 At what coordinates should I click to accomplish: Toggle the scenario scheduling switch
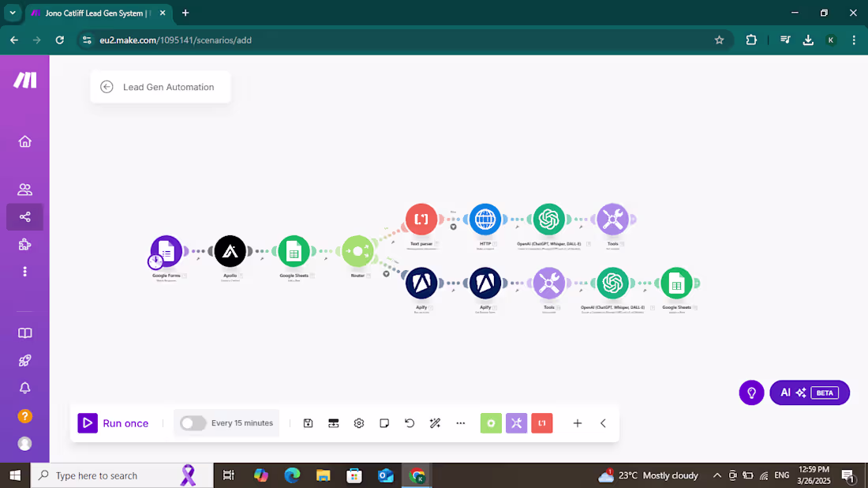pyautogui.click(x=193, y=423)
